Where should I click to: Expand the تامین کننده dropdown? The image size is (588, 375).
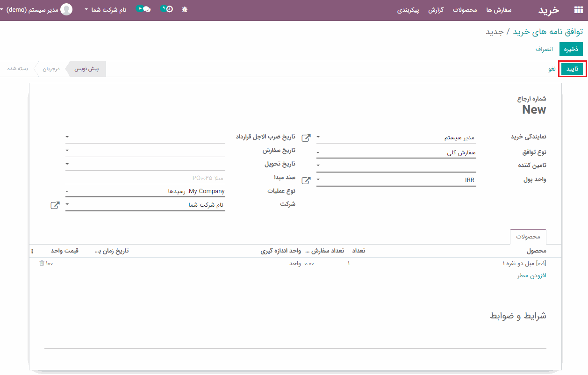pyautogui.click(x=319, y=166)
